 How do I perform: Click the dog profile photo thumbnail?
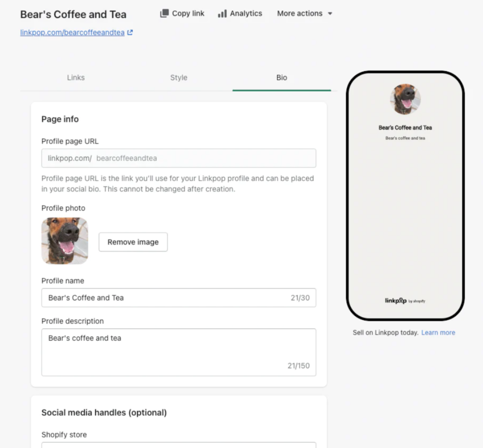pyautogui.click(x=65, y=241)
